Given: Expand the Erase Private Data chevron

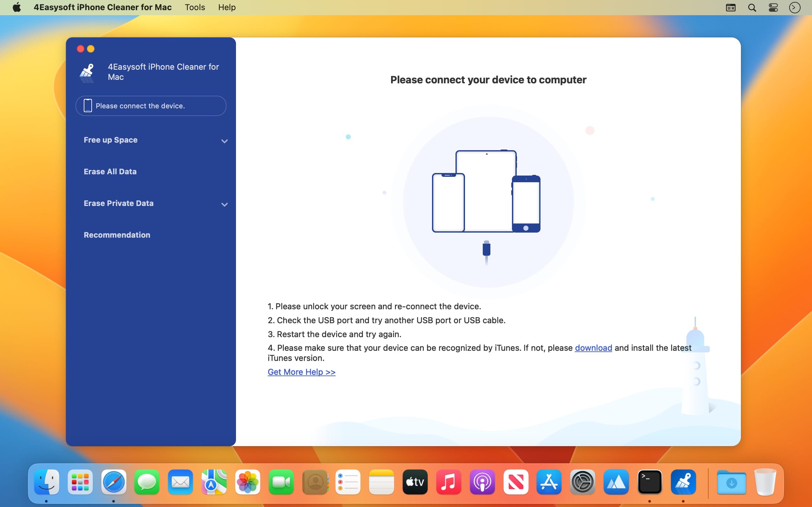Looking at the screenshot, I should coord(225,204).
